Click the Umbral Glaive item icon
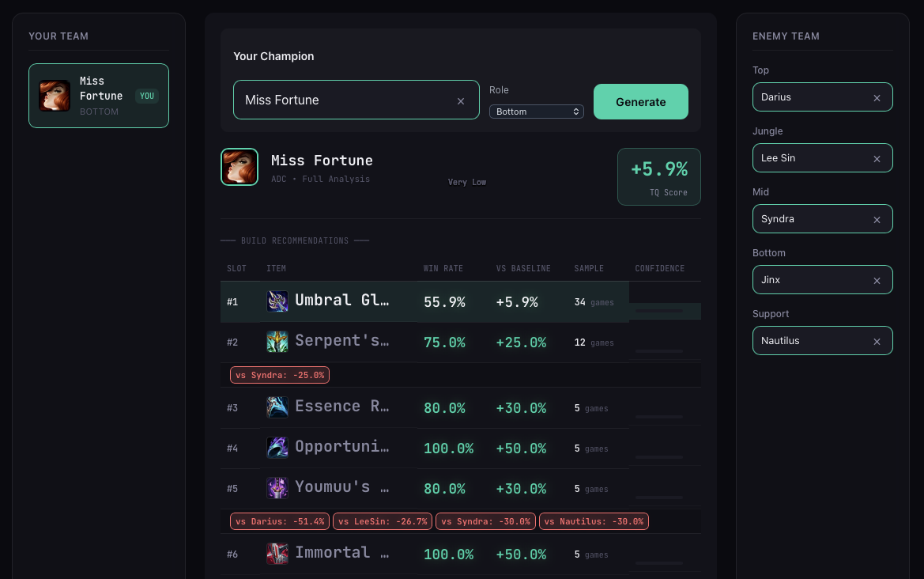This screenshot has height=579, width=924. (277, 301)
